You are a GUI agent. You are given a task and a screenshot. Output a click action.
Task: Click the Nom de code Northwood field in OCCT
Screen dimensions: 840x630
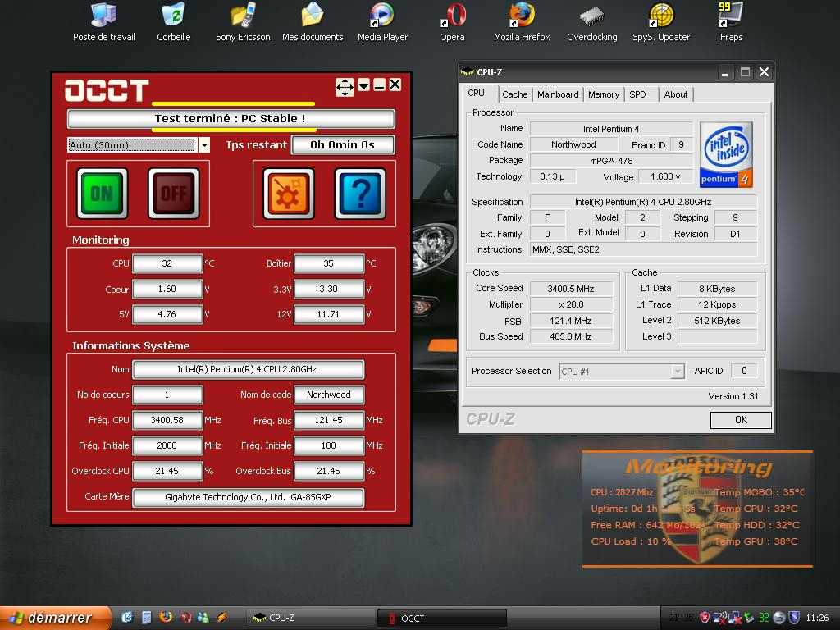[x=329, y=395]
